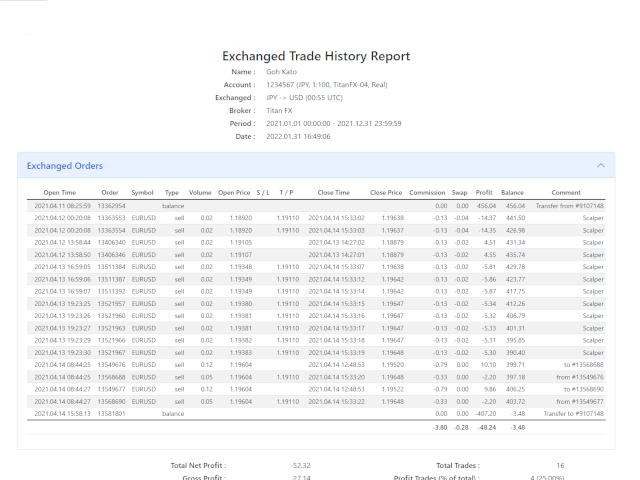
Task: Click the 'to #13568690' comment
Action: tap(584, 389)
